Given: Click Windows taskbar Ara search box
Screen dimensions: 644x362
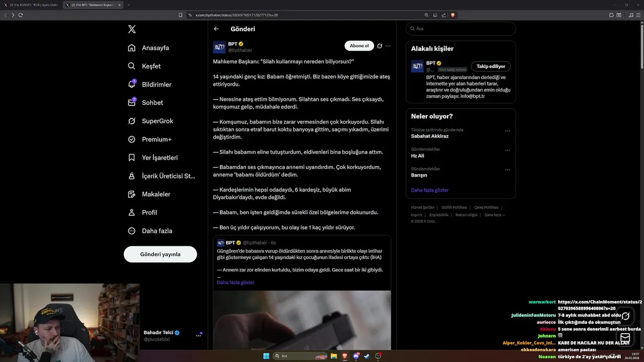Looking at the screenshot, I should 300,356.
